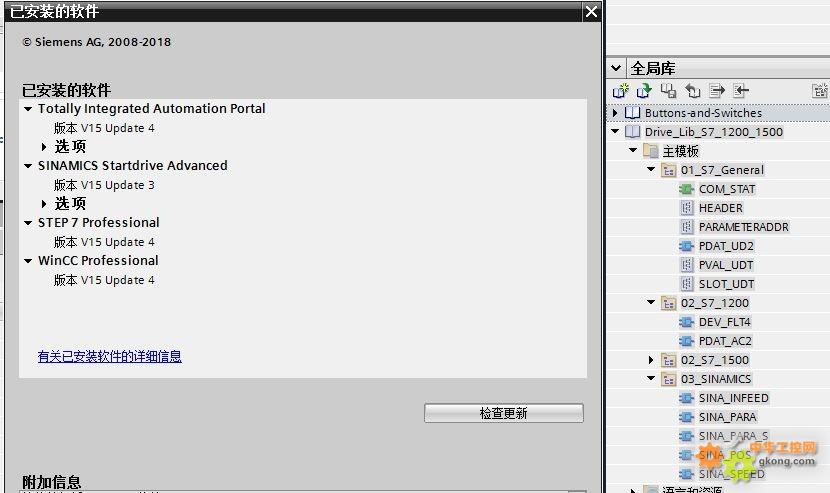The width and height of the screenshot is (830, 493).
Task: Click the HEADER data type icon
Action: (x=686, y=208)
